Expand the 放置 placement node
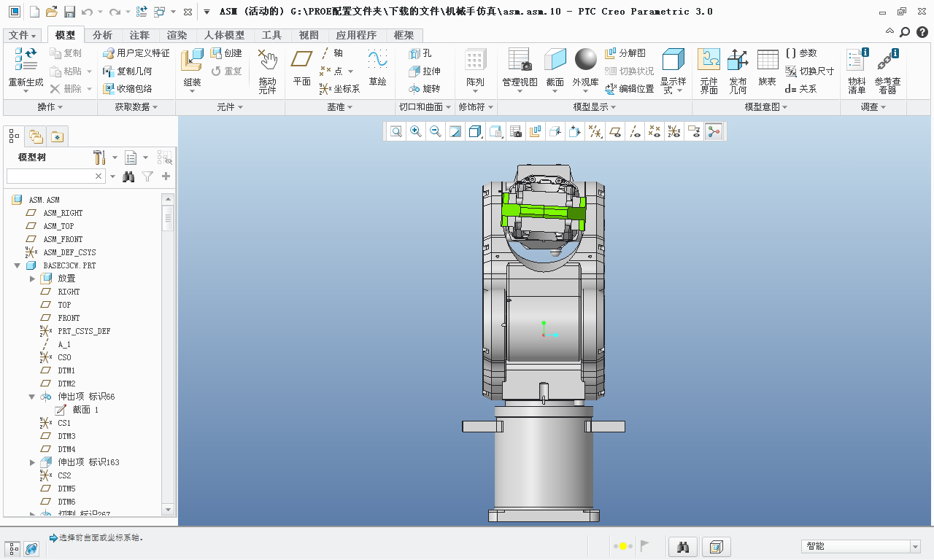Viewport: 934px width, 560px height. click(32, 279)
